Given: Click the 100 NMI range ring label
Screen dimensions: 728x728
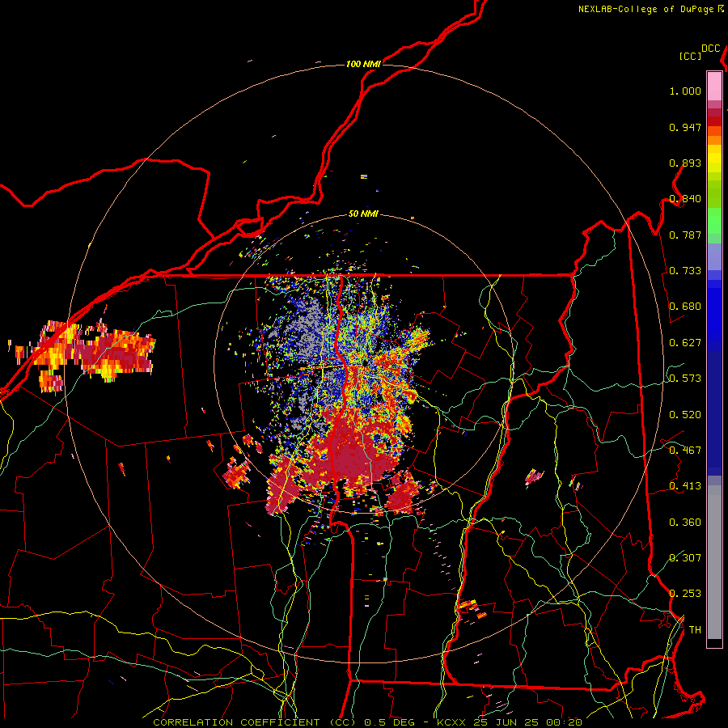Looking at the screenshot, I should click(363, 64).
